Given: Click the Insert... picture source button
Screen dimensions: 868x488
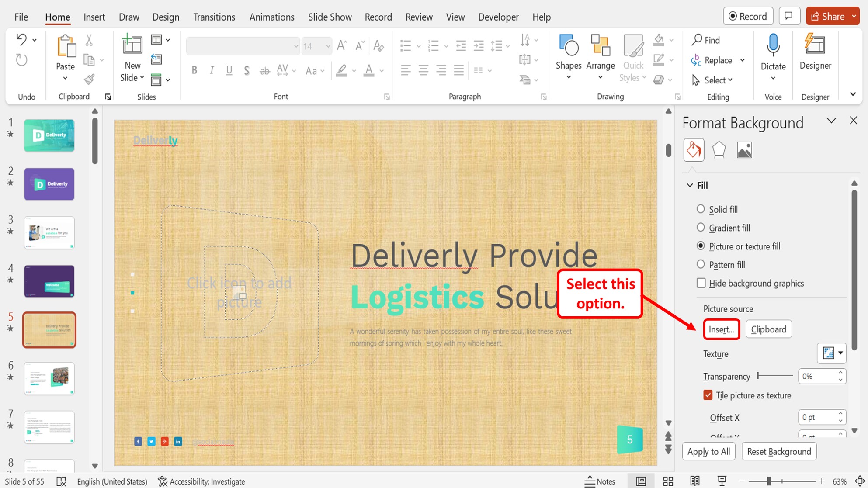Looking at the screenshot, I should tap(721, 329).
